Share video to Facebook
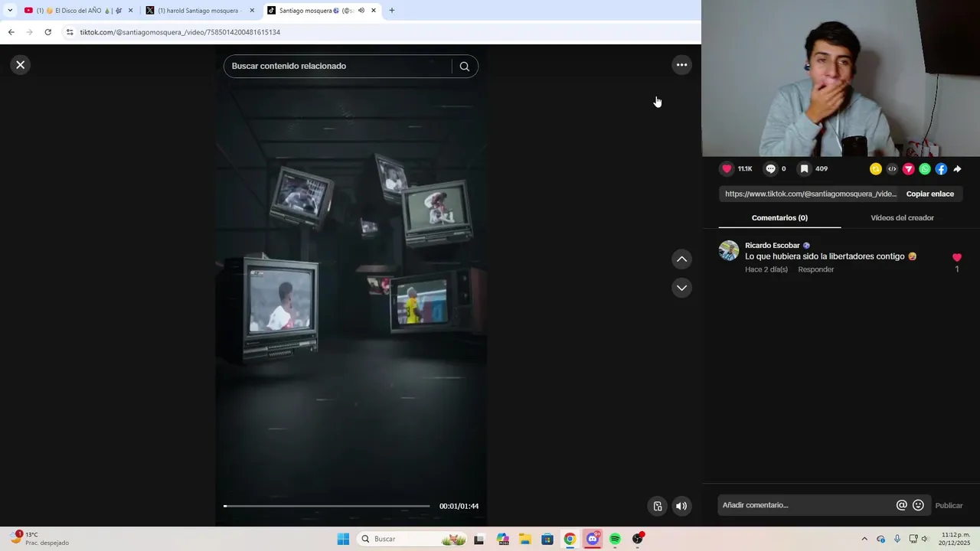This screenshot has width=980, height=551. [x=941, y=169]
